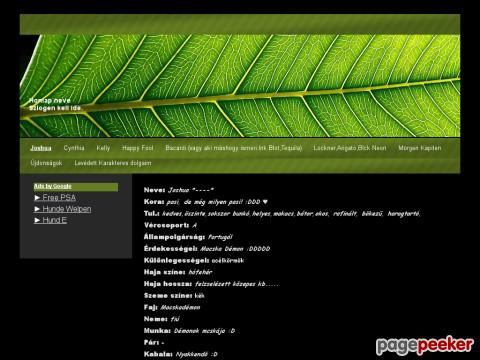The width and height of the screenshot is (480, 360).
Task: Open Levédett Karakteres dolgaim page
Action: coord(113,163)
